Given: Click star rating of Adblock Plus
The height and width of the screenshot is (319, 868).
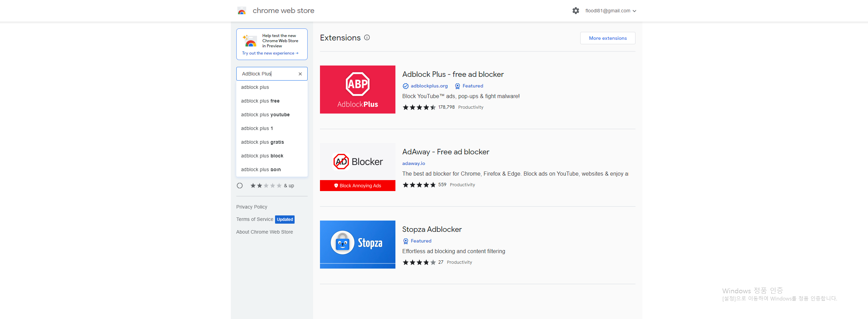Looking at the screenshot, I should click(x=419, y=107).
